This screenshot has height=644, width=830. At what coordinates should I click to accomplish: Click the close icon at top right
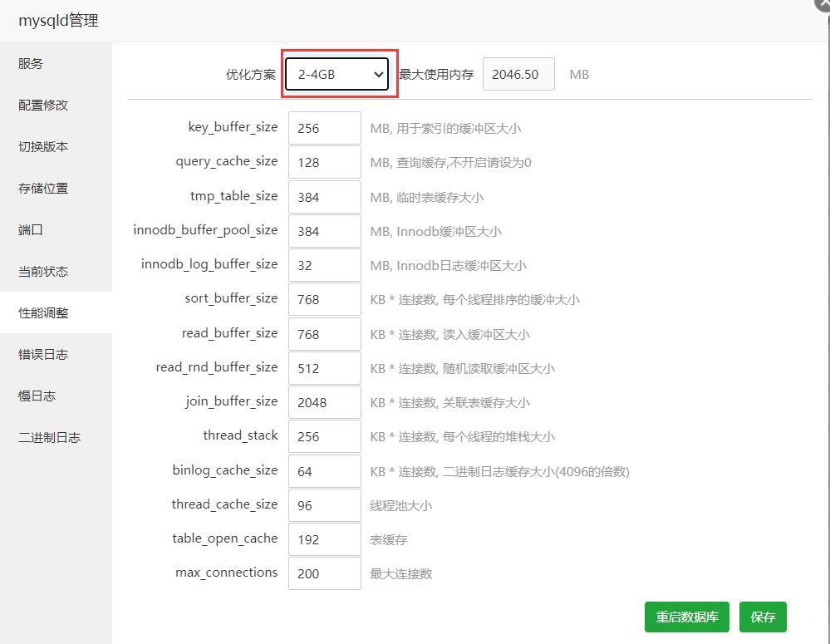point(823,7)
